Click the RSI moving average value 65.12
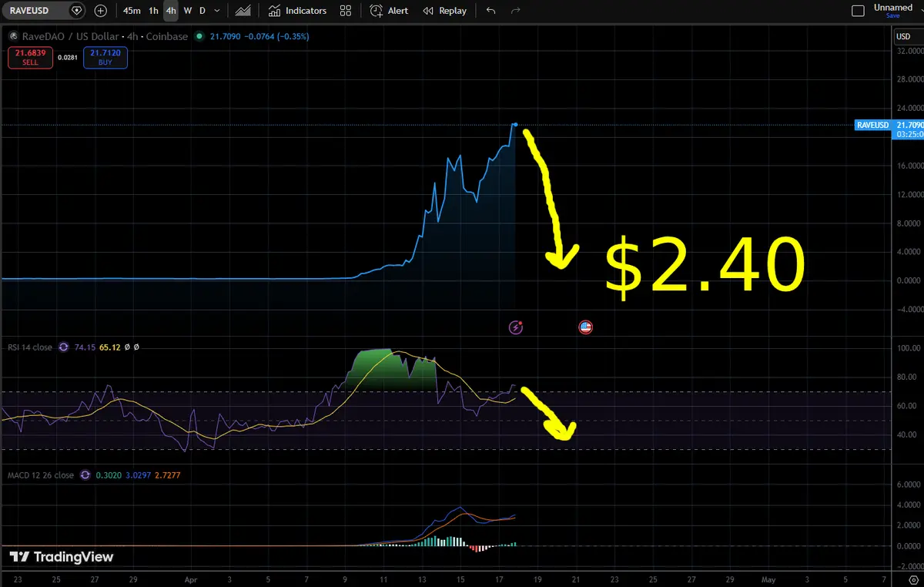924x587 pixels. pyautogui.click(x=110, y=347)
